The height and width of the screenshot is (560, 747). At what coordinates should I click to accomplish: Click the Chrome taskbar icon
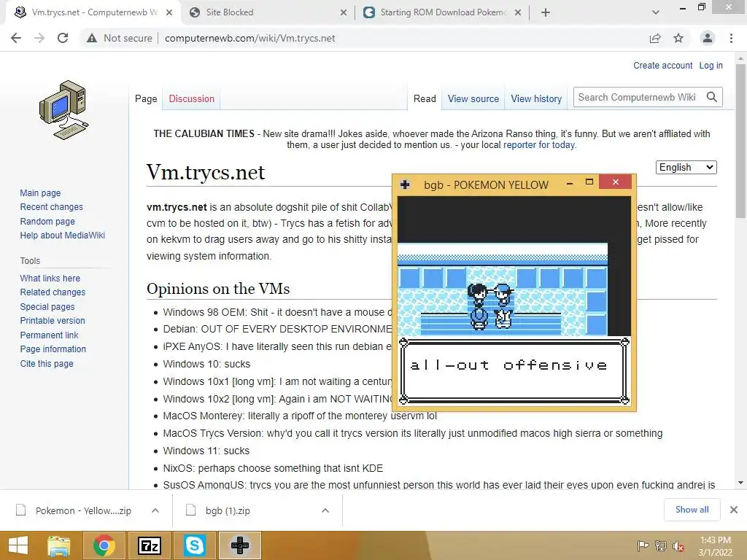104,545
